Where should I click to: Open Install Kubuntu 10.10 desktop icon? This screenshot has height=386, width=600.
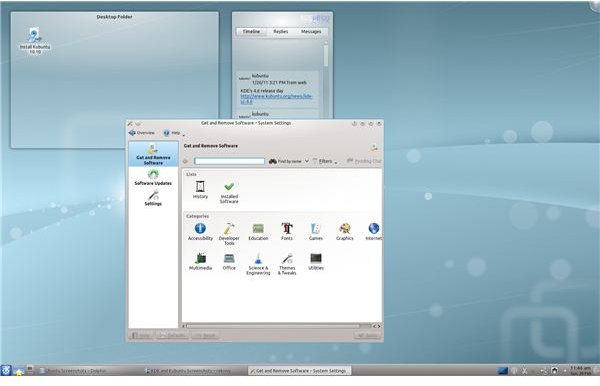pos(34,41)
